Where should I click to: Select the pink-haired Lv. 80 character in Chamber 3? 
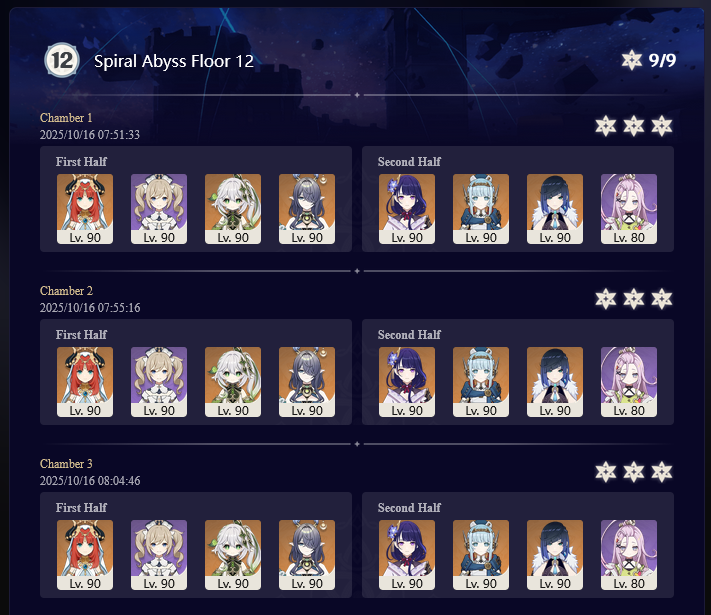click(628, 555)
